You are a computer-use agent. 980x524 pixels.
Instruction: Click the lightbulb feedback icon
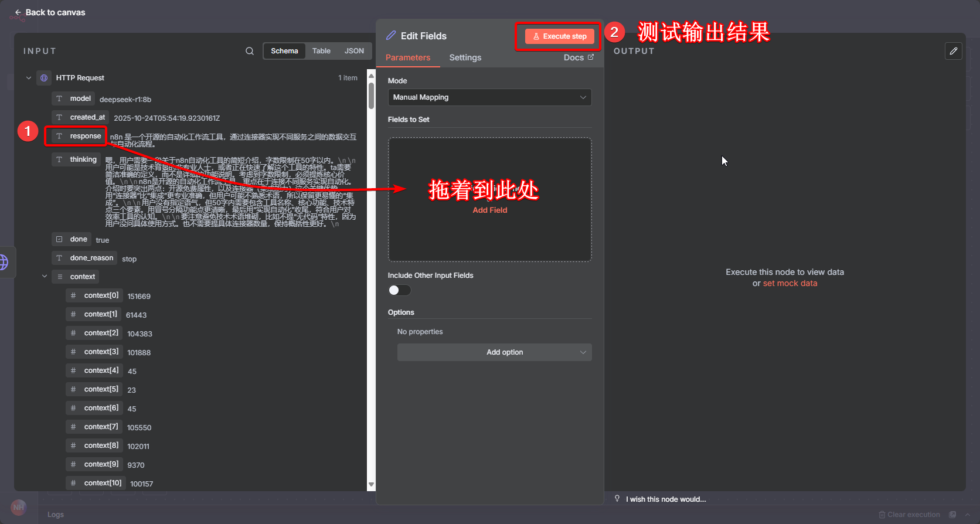point(617,499)
